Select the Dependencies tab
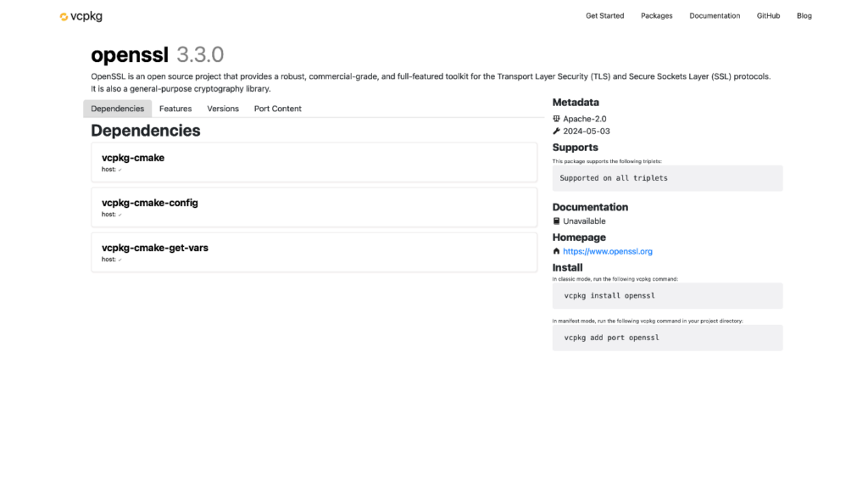Screen dimensions: 868x492 point(118,109)
